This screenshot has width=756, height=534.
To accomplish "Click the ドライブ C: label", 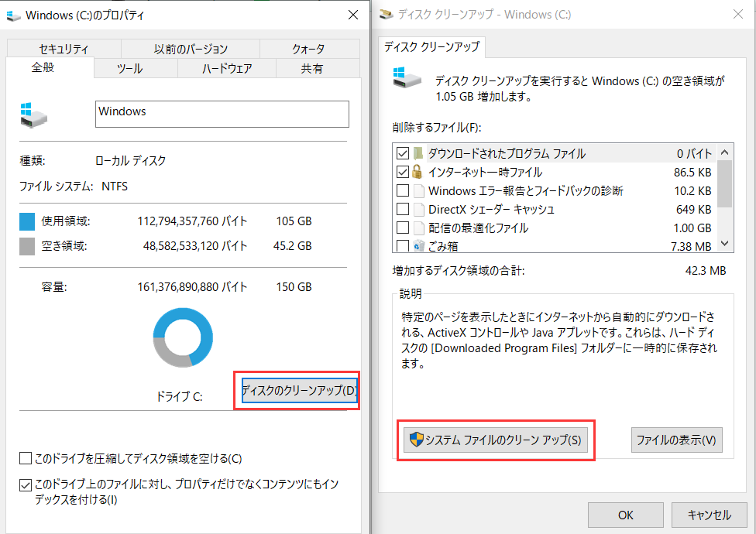I will [180, 397].
